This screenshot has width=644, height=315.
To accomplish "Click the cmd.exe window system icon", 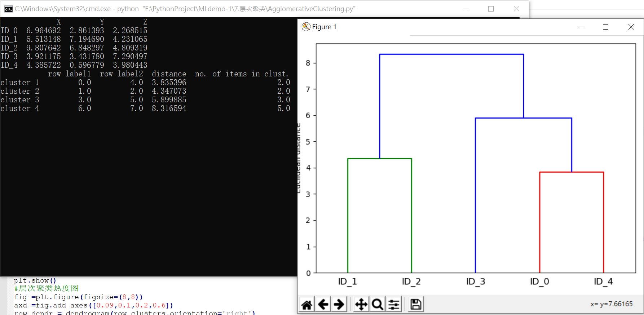I will [8, 9].
